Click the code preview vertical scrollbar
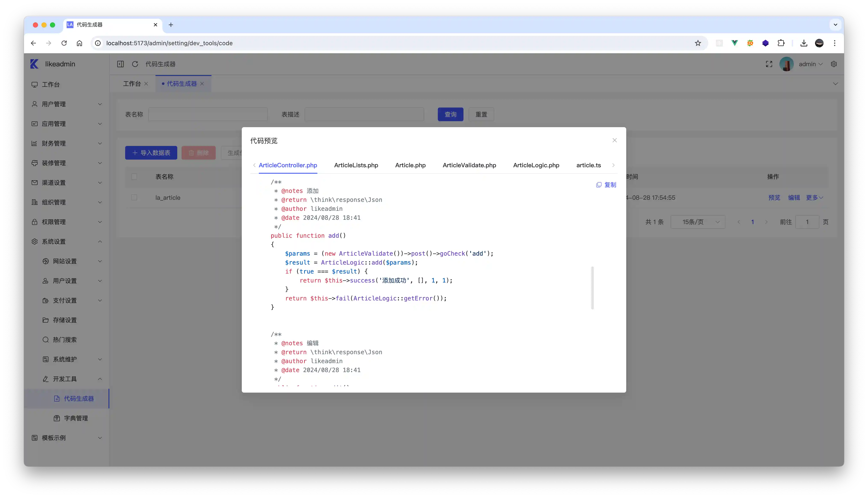 pos(592,288)
